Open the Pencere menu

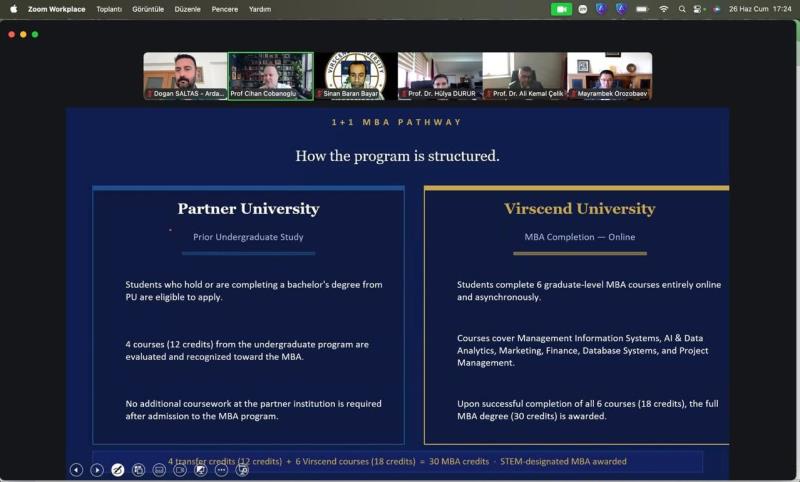224,9
